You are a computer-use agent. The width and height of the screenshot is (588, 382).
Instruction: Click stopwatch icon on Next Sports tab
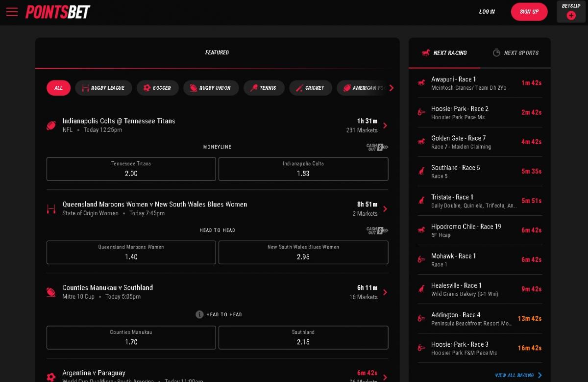tap(496, 52)
